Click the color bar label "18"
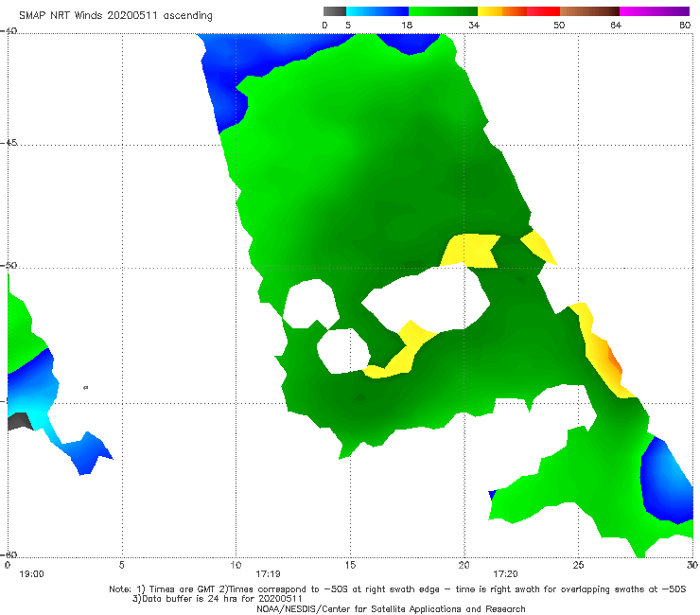 (x=407, y=26)
